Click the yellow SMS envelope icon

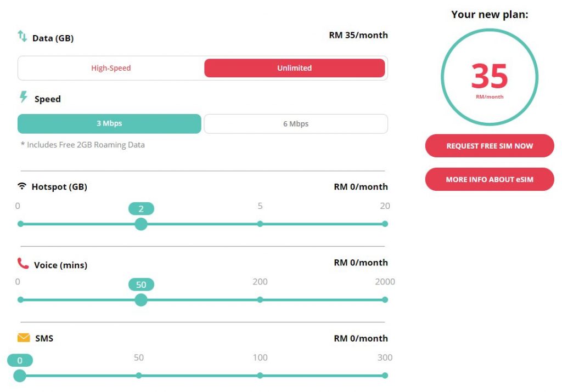coord(24,338)
